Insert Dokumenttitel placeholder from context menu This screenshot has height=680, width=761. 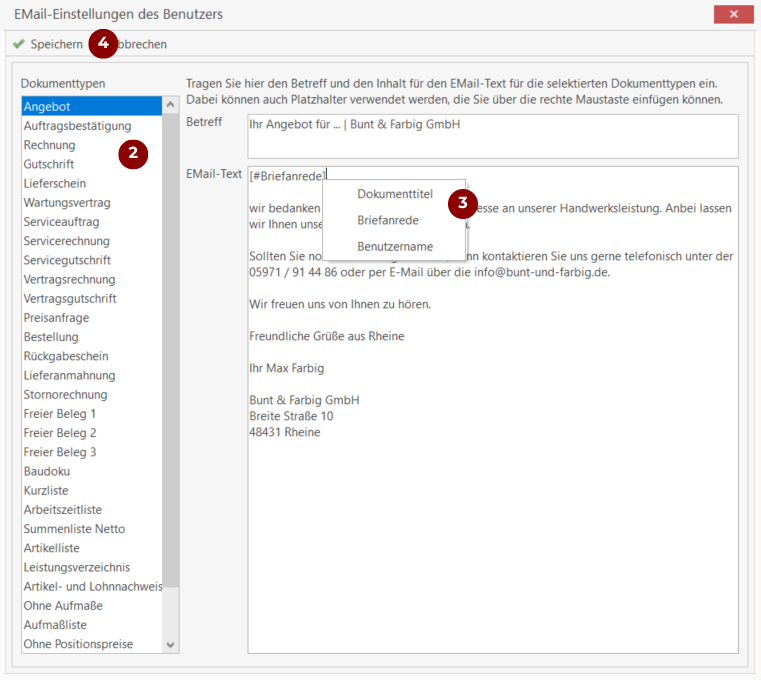point(394,194)
